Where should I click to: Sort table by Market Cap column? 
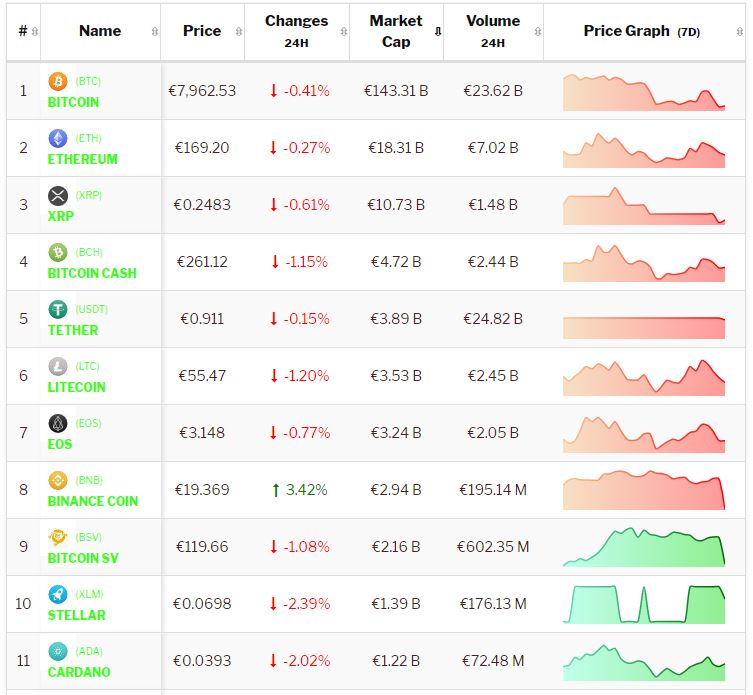click(396, 31)
